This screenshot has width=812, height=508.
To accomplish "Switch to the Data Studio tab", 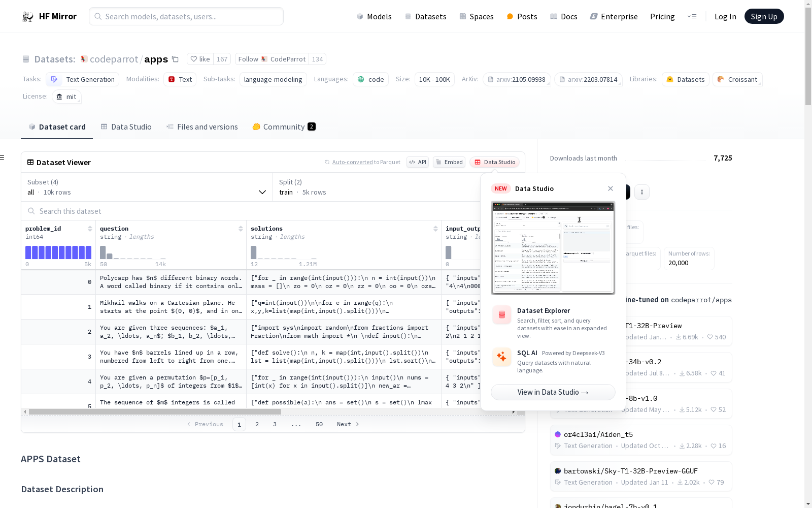I will tap(126, 127).
